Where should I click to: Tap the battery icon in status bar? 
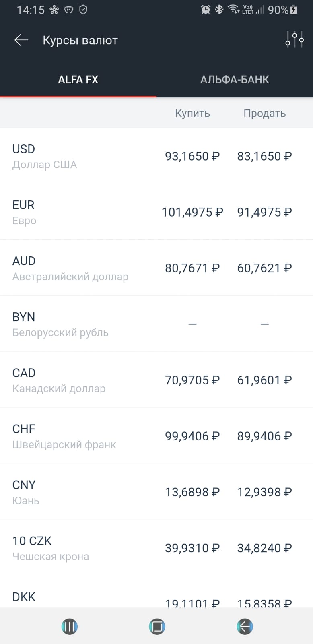(x=294, y=10)
